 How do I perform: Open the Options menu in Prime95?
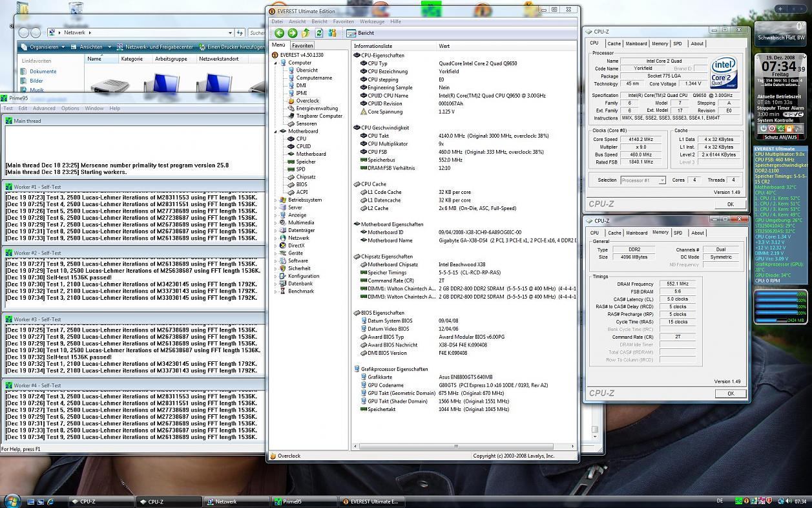[70, 108]
